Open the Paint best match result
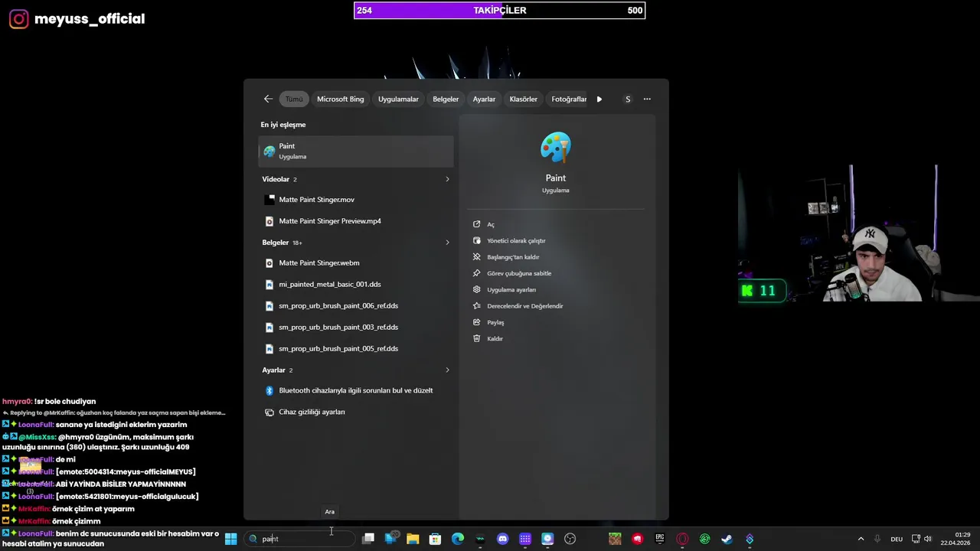Image resolution: width=980 pixels, height=551 pixels. [356, 151]
